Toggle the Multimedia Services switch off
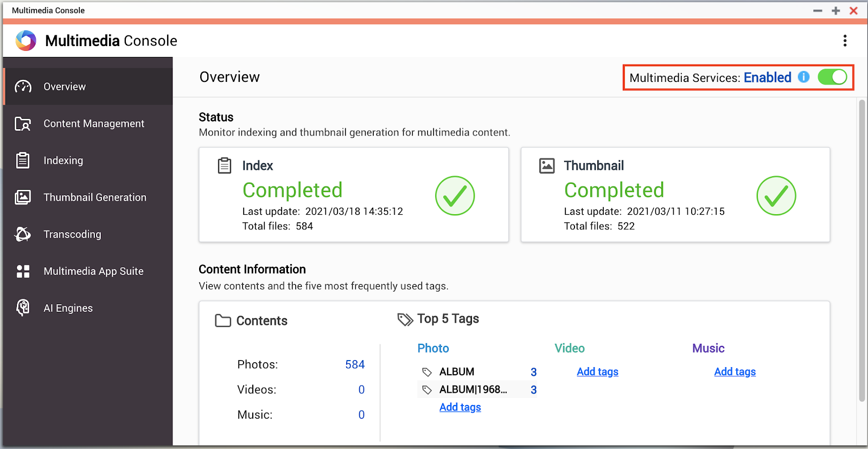The image size is (868, 449). tap(832, 77)
